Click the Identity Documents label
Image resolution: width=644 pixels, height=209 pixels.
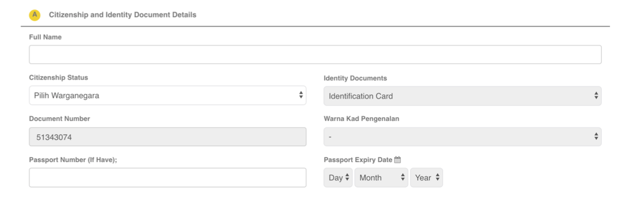point(355,78)
